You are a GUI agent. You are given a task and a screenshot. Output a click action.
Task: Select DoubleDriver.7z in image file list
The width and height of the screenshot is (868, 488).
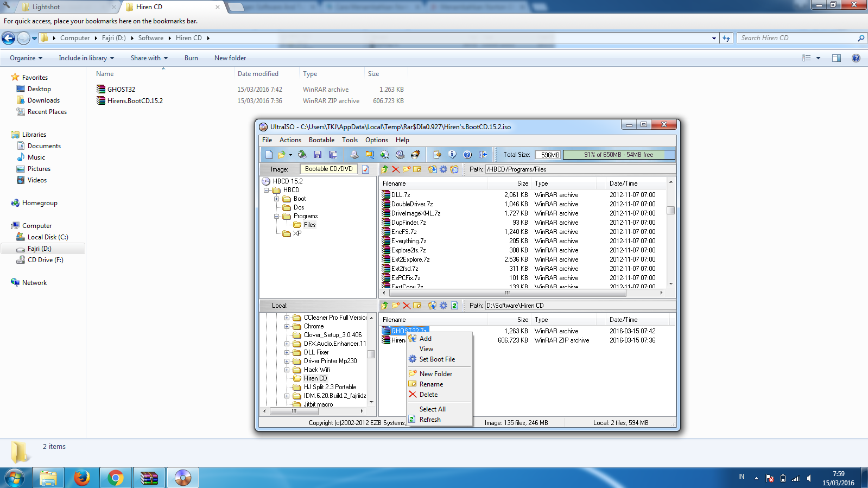click(x=412, y=204)
